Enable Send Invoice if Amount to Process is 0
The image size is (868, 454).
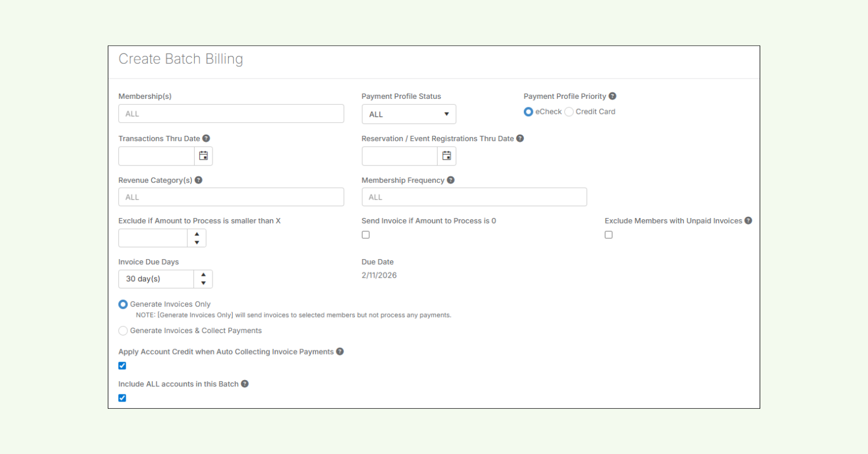pyautogui.click(x=366, y=235)
